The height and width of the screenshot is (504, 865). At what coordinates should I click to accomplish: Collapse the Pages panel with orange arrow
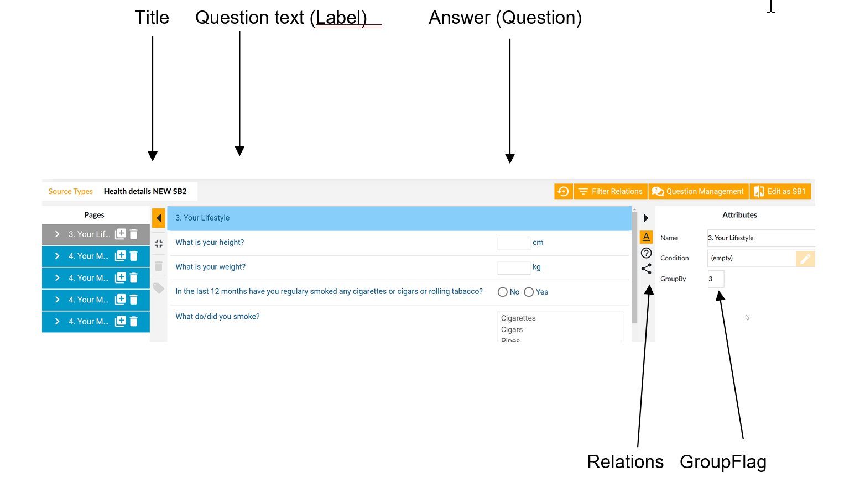[159, 218]
